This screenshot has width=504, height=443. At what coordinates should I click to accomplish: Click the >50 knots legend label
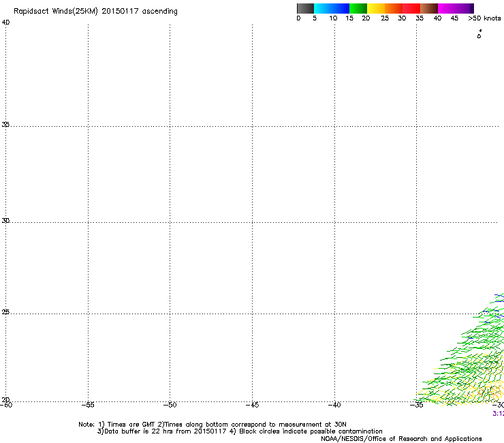pyautogui.click(x=484, y=18)
